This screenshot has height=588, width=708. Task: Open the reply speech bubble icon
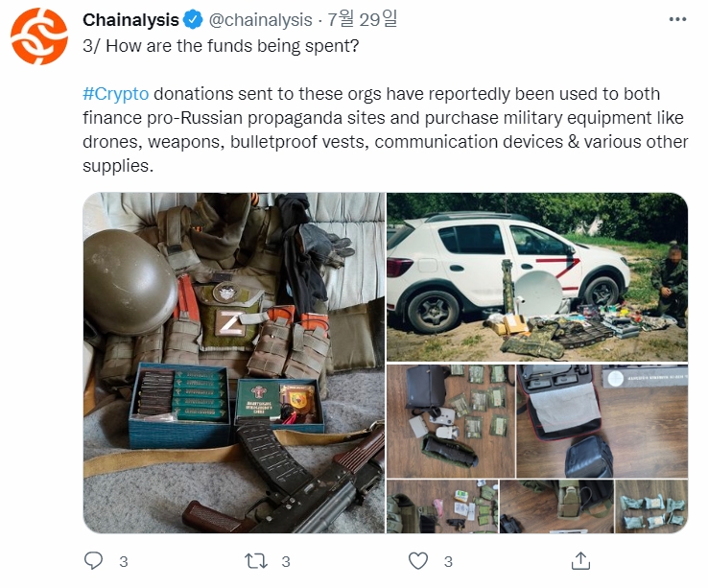coord(93,561)
